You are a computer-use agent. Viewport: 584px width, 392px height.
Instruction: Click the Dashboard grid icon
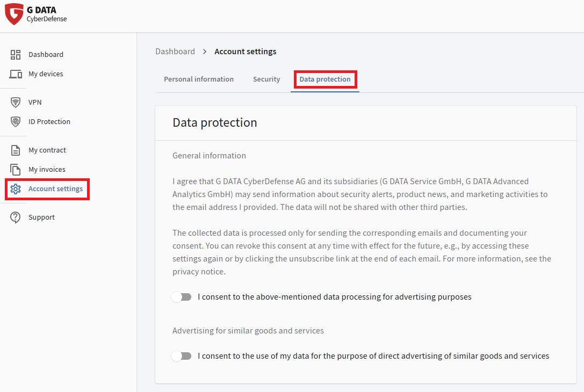(x=16, y=55)
